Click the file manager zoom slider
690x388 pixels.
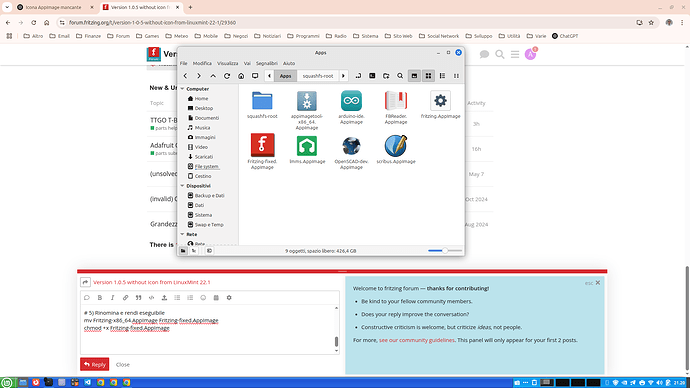445,251
